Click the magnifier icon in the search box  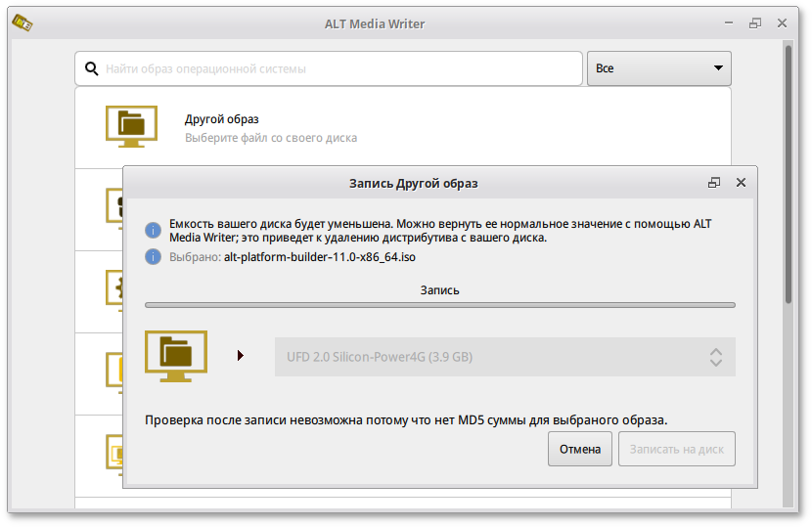[92, 68]
